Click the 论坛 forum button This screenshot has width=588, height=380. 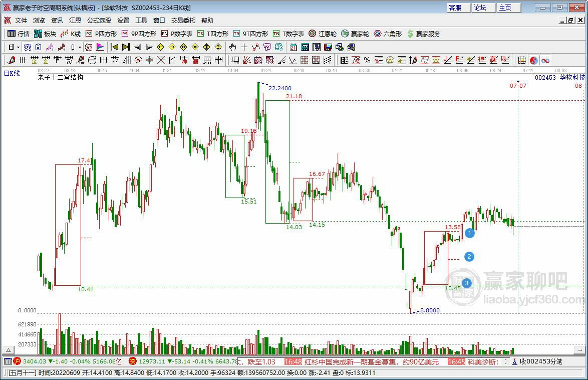click(x=483, y=8)
